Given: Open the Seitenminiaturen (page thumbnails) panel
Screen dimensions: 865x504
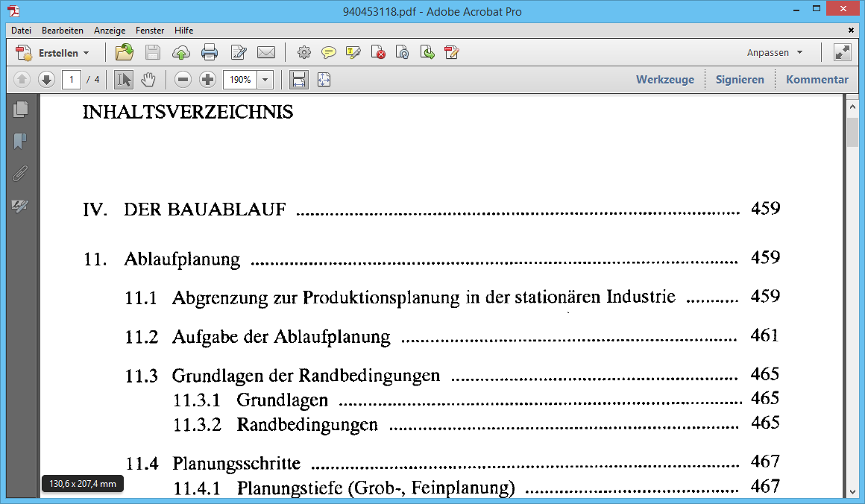Looking at the screenshot, I should click(x=21, y=109).
